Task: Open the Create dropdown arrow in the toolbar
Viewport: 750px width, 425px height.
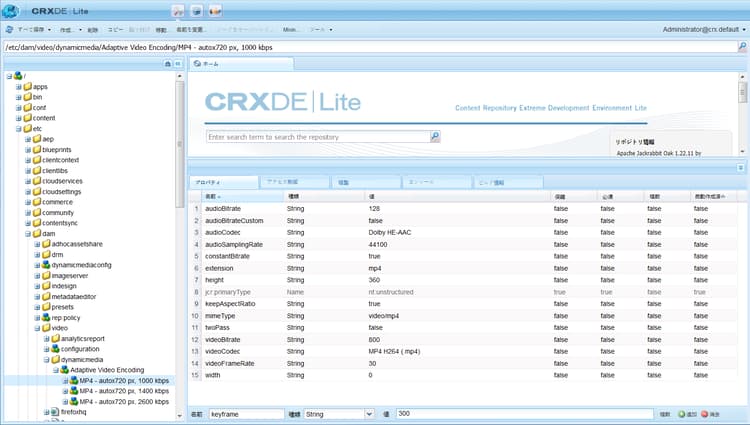Action: (80, 30)
